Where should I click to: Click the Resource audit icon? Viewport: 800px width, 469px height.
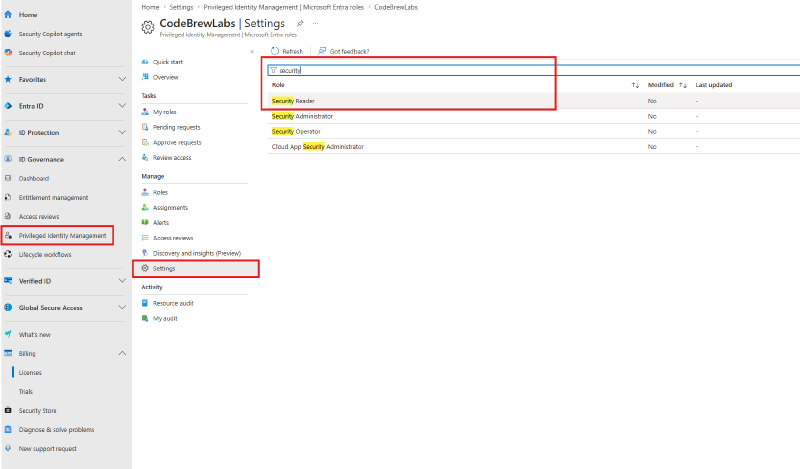pyautogui.click(x=145, y=303)
